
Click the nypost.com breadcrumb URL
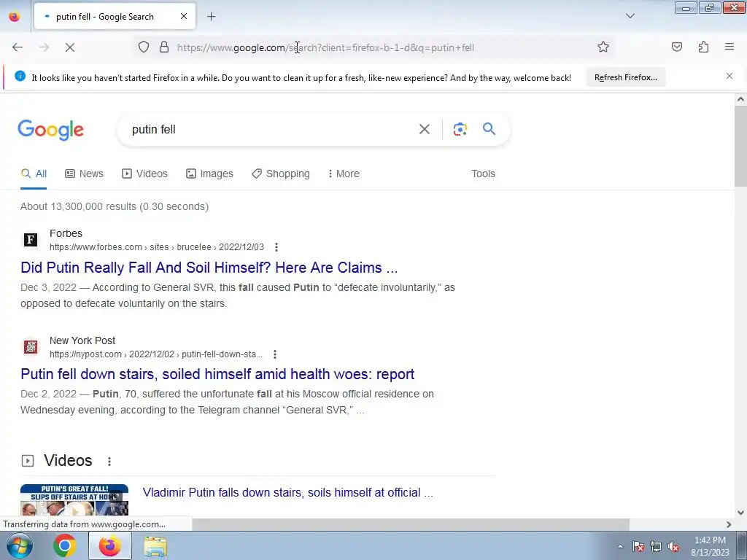coord(156,354)
